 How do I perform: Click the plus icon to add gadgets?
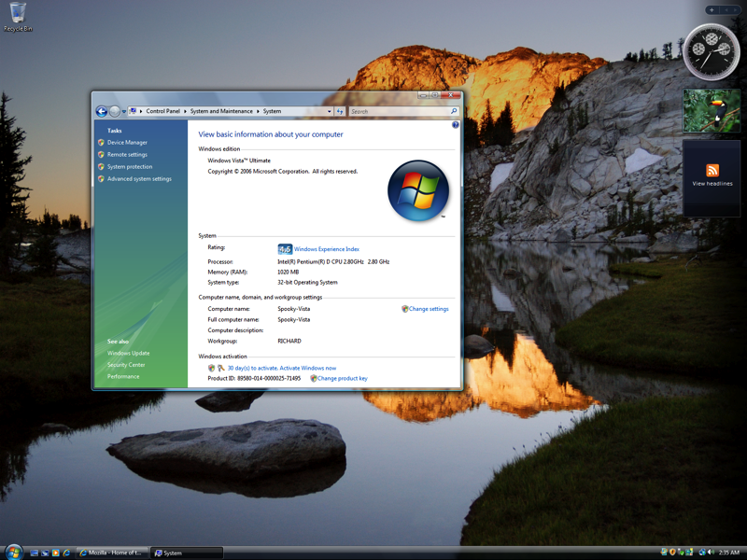click(712, 10)
